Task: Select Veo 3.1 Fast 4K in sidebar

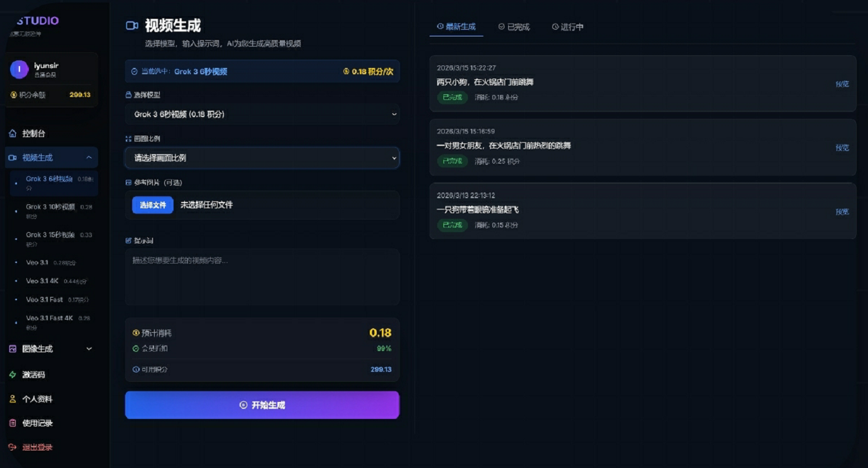Action: point(55,322)
